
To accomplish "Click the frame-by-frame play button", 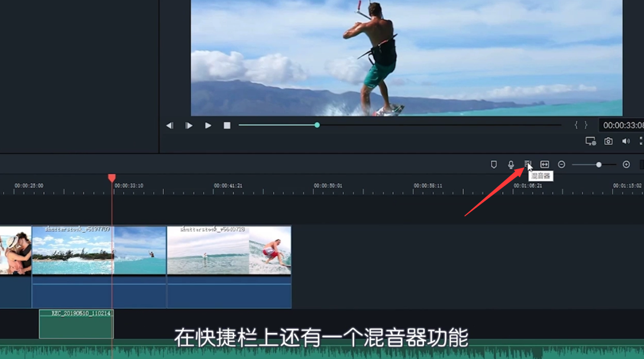I will pyautogui.click(x=189, y=125).
